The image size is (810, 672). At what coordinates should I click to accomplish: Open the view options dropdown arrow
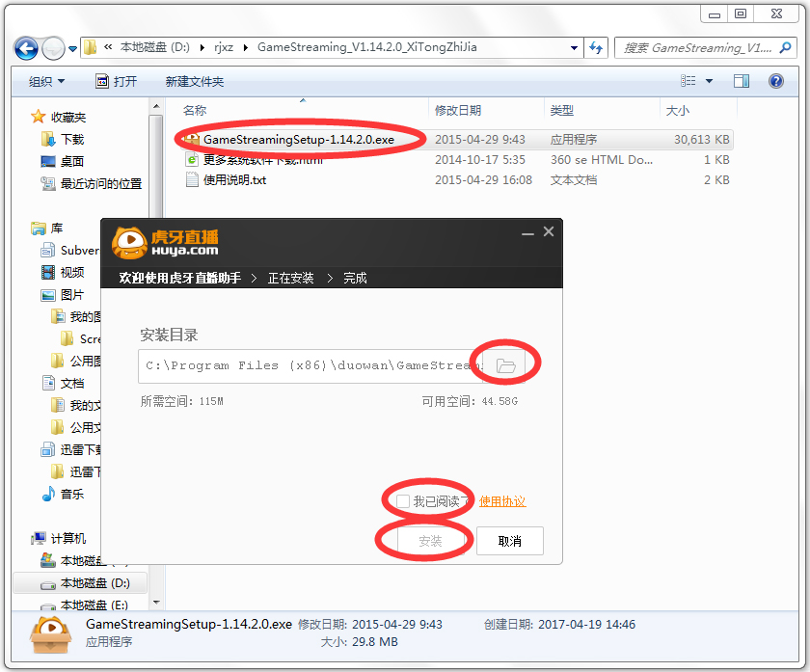(710, 81)
